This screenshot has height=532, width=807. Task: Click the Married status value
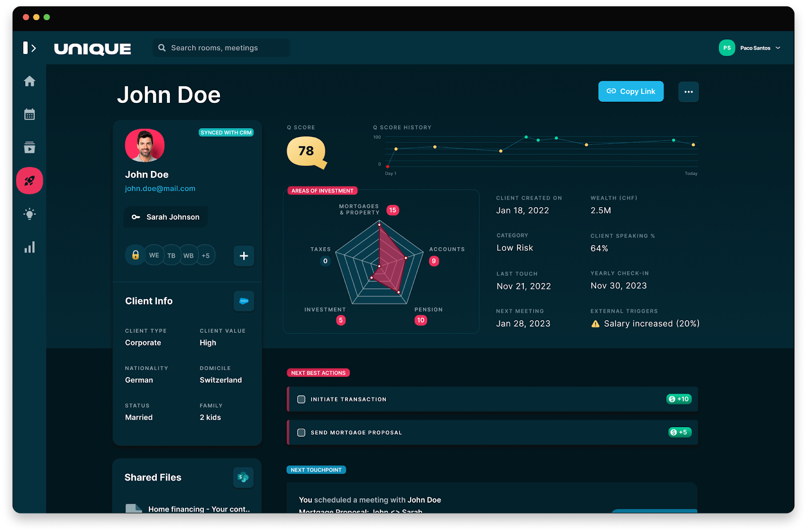coord(139,418)
